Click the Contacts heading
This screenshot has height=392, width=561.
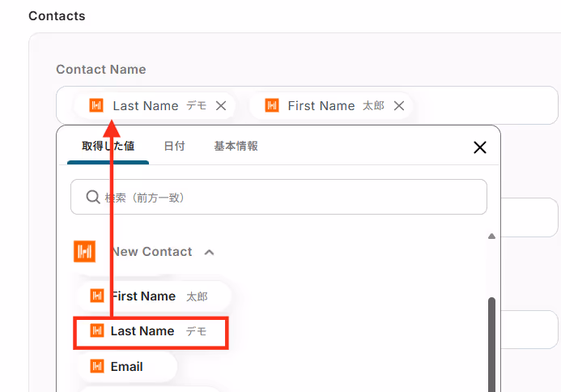point(57,15)
